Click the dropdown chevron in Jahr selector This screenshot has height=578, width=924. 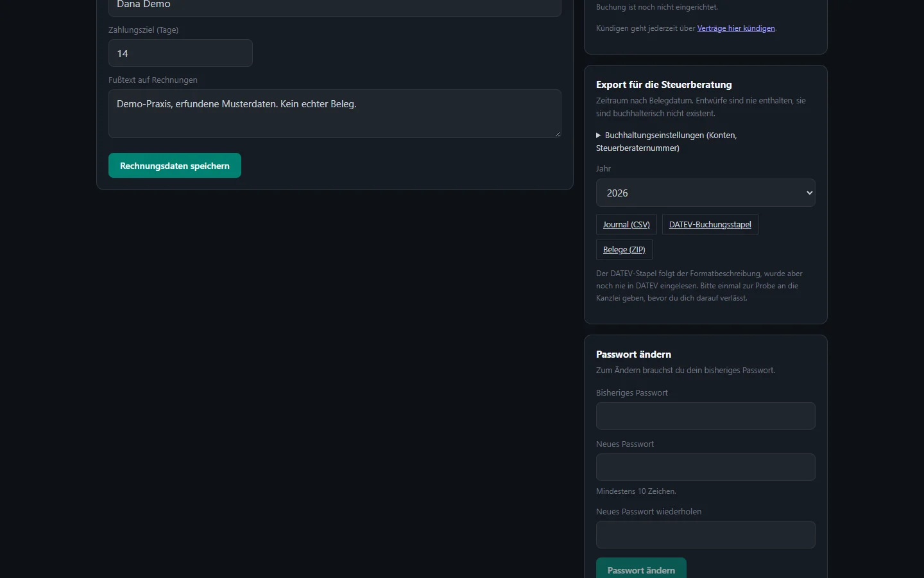click(x=809, y=193)
